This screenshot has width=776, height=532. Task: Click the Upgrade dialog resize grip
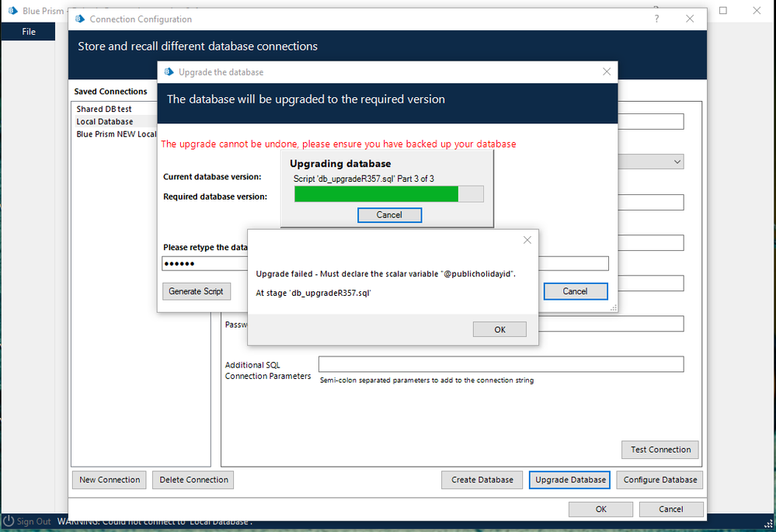[614, 308]
